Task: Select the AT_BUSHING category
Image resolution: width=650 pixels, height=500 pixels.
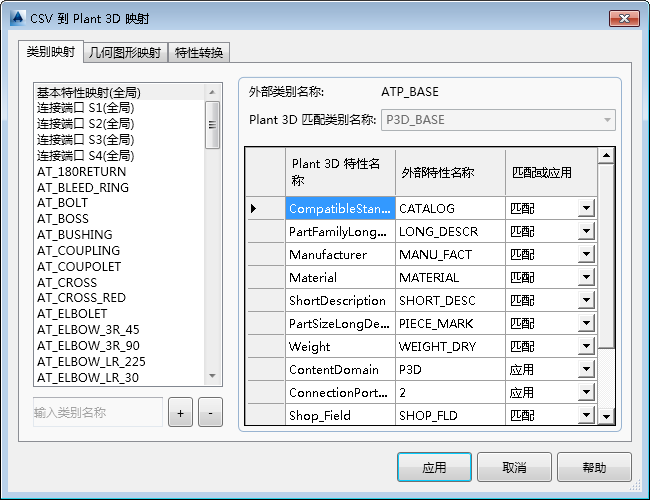Action: click(x=119, y=235)
